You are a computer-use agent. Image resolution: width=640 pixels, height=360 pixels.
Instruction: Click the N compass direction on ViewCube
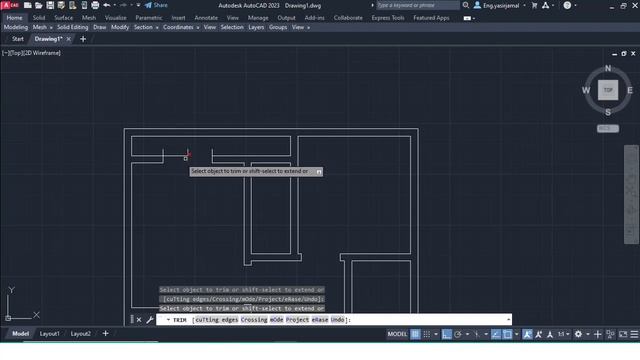(608, 68)
